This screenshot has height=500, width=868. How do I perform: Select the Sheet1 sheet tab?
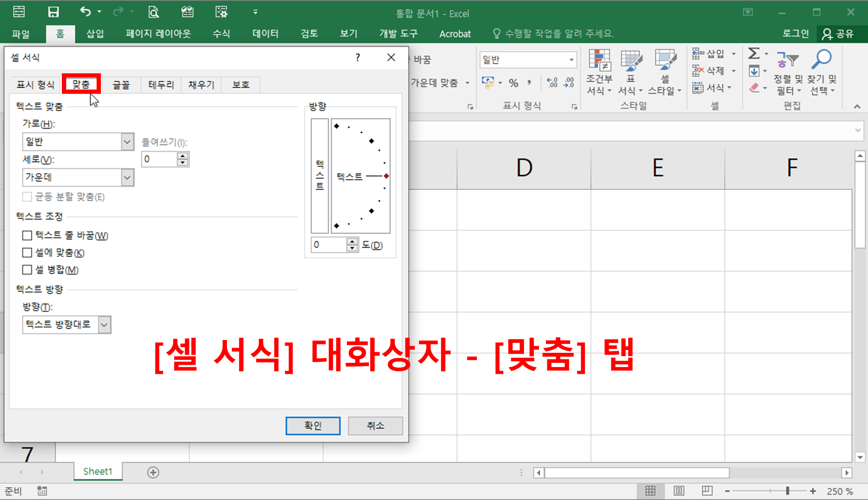[98, 471]
